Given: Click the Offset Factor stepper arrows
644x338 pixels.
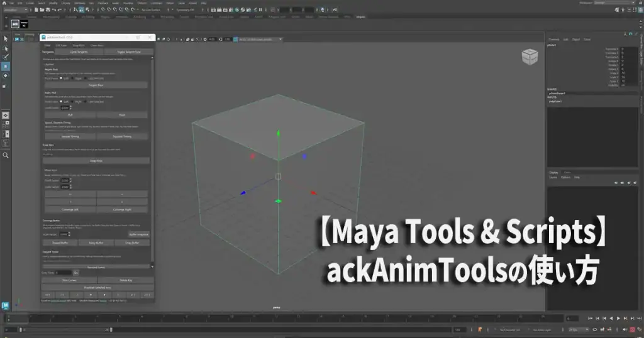Looking at the screenshot, I should point(70,180).
